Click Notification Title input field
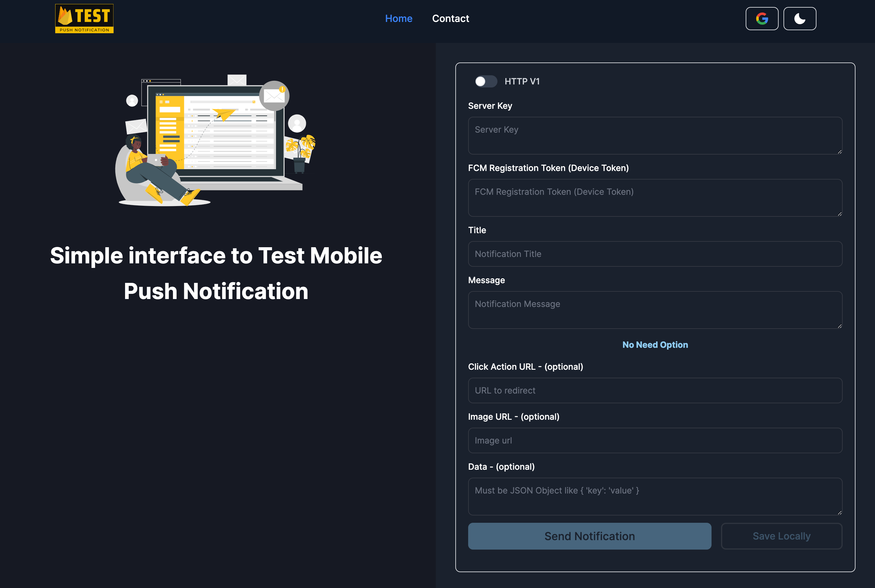The image size is (875, 588). [x=655, y=254]
